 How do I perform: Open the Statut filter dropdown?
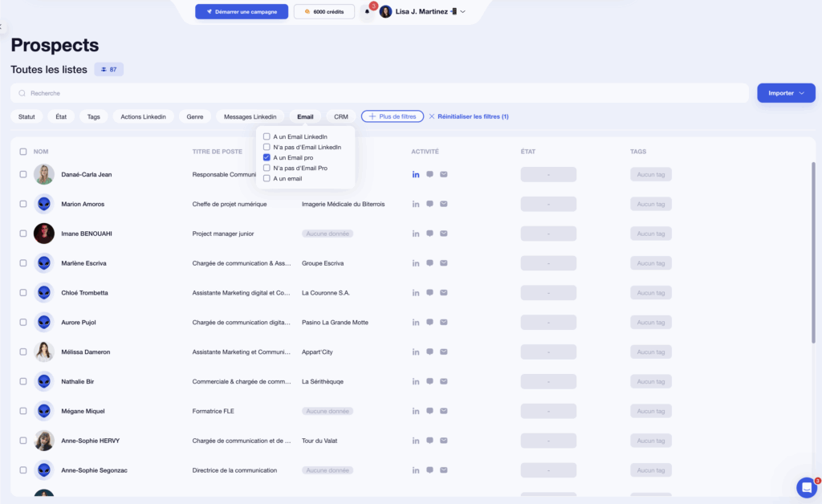pyautogui.click(x=26, y=116)
